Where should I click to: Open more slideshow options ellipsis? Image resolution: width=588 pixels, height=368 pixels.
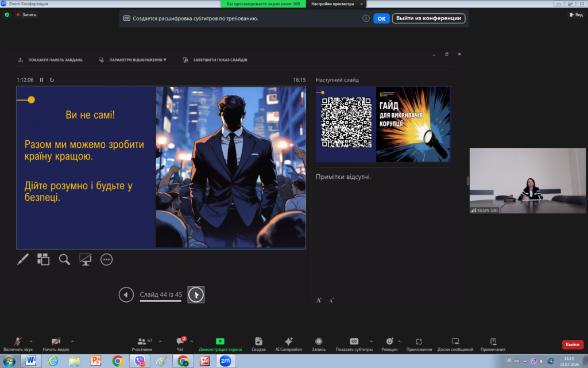106,259
